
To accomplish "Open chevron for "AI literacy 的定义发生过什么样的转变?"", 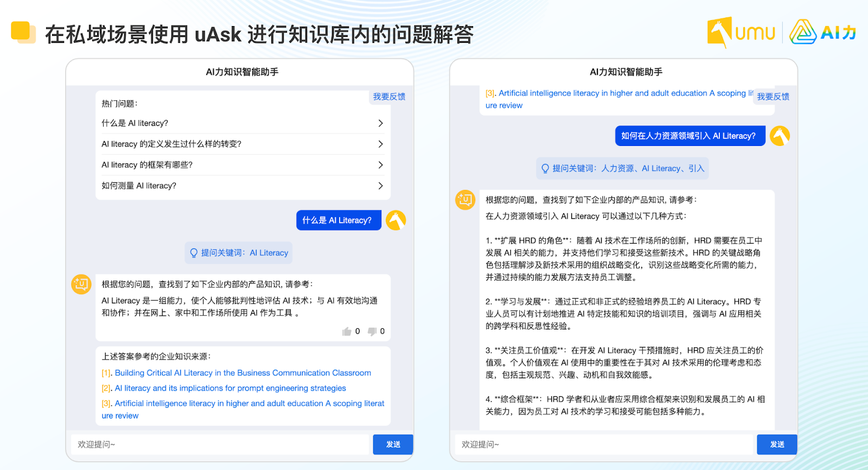I will tap(380, 144).
